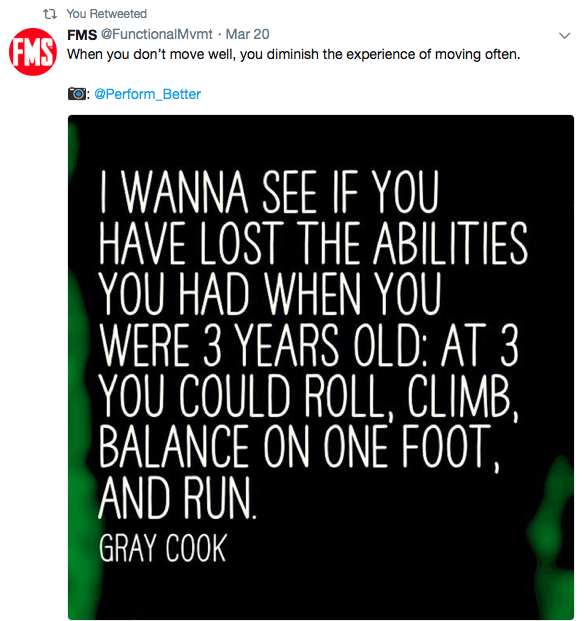Follow the @Perform_Better mention link
This screenshot has width=584, height=621.
[148, 94]
